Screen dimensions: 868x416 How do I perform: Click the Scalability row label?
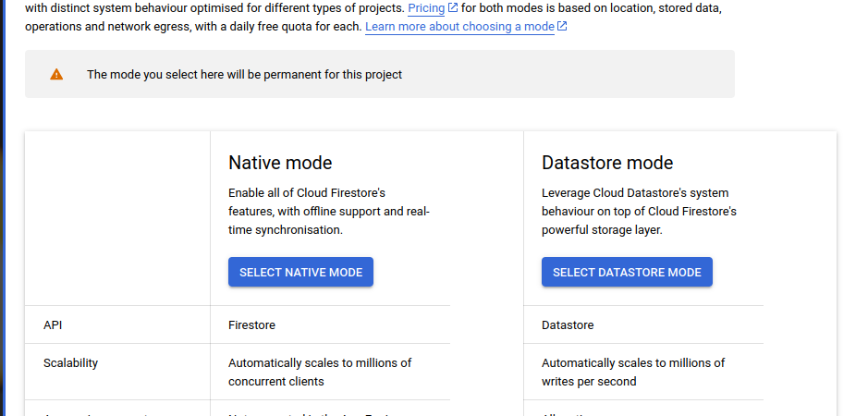click(x=70, y=362)
